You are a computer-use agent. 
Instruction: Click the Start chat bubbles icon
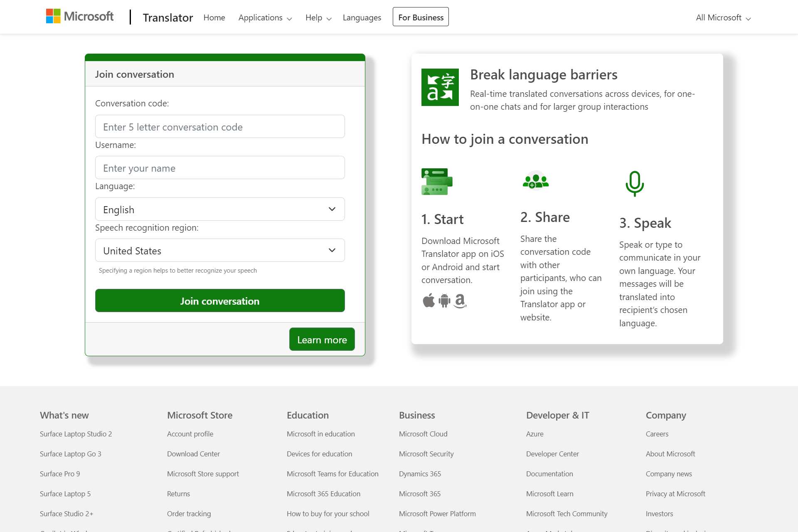437,182
